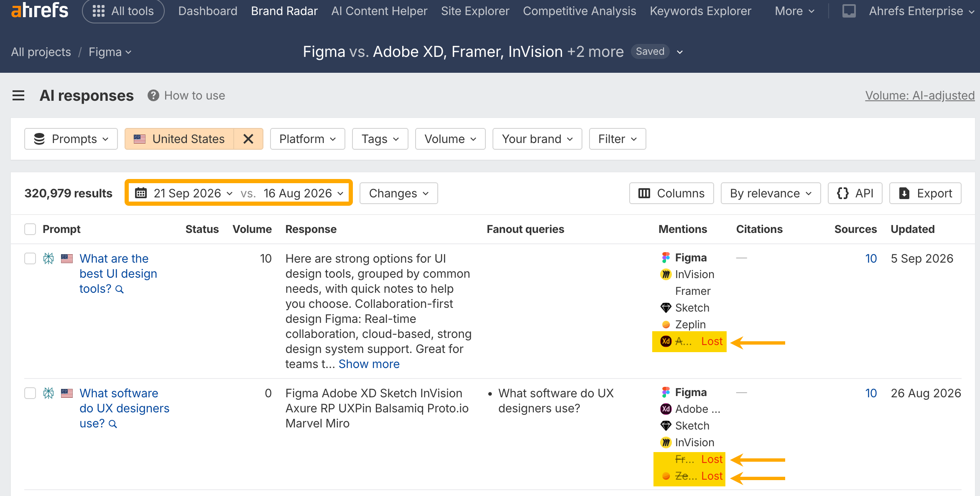
Task: Click the lost Adobe XD icon in first row
Action: (x=666, y=341)
